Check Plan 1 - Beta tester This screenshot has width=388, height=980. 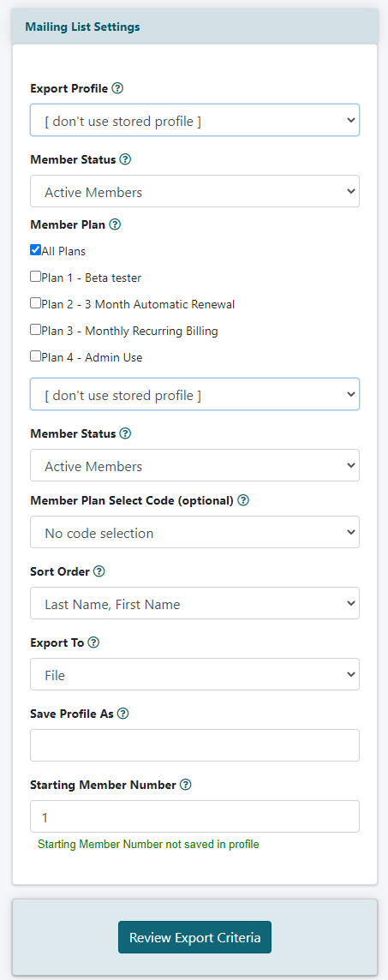[36, 276]
